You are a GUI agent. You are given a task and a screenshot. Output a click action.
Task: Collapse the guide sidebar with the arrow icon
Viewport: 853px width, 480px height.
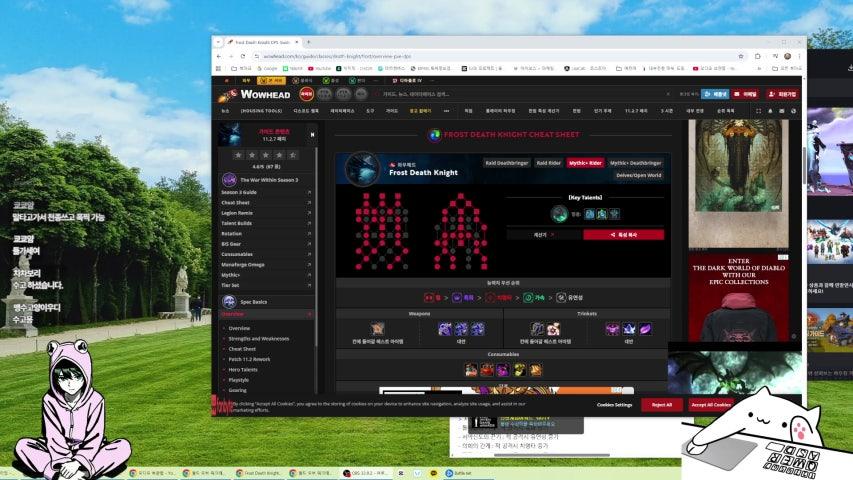click(312, 134)
